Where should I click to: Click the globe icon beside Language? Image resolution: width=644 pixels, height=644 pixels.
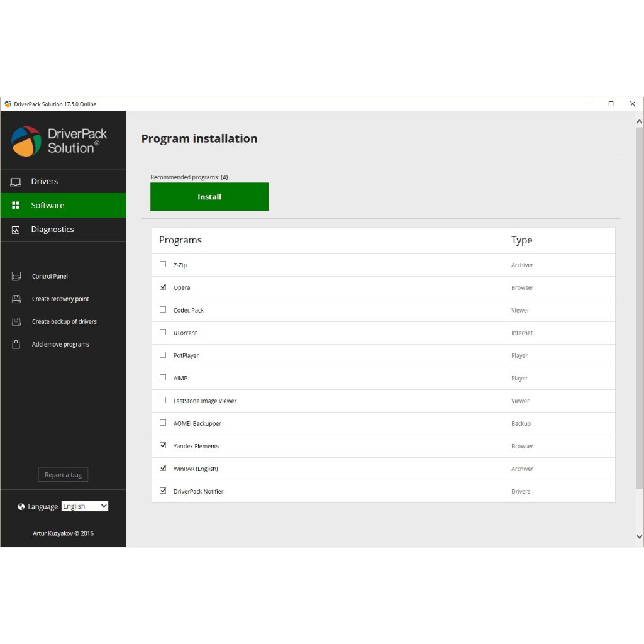(21, 507)
